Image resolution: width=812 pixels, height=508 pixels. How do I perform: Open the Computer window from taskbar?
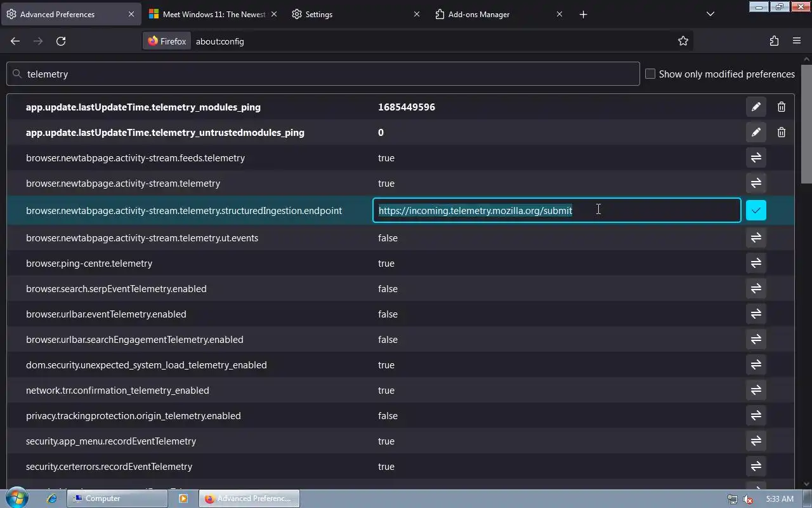(118, 498)
